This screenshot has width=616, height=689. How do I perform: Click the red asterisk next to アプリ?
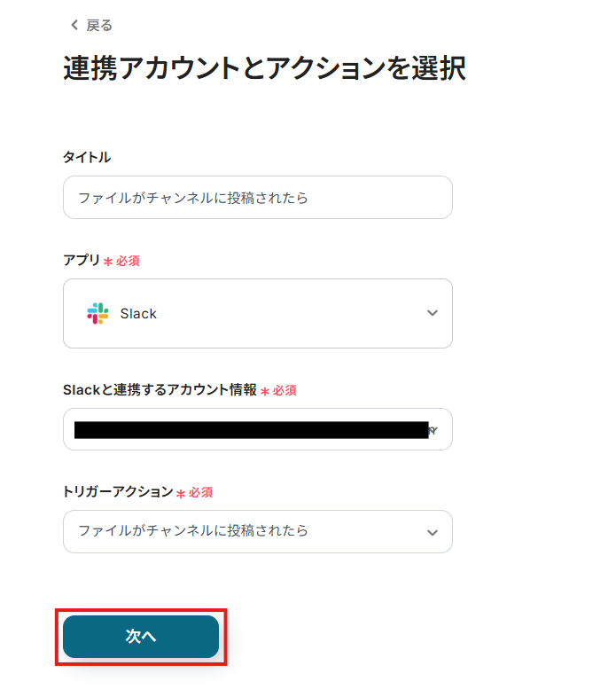point(108,262)
